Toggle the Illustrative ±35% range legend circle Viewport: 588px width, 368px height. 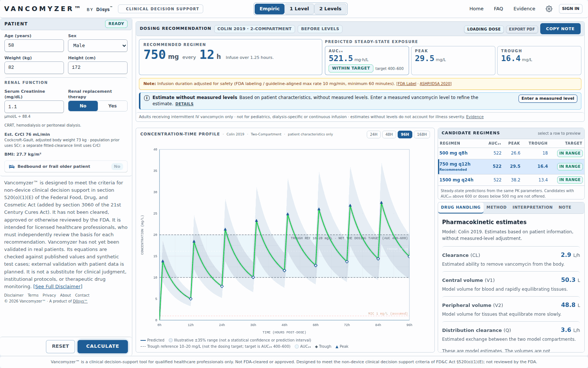[x=171, y=340]
